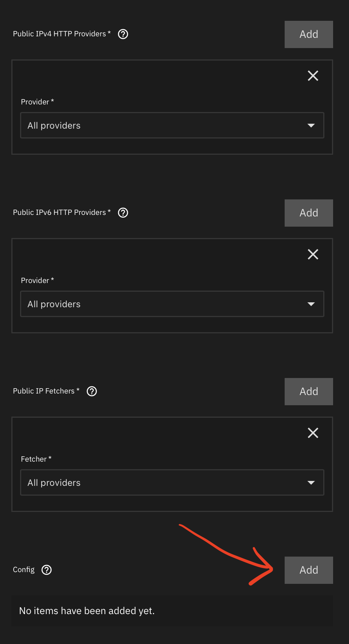This screenshot has width=349, height=644.
Task: Remove the Fetcher entry with X
Action: (x=313, y=433)
